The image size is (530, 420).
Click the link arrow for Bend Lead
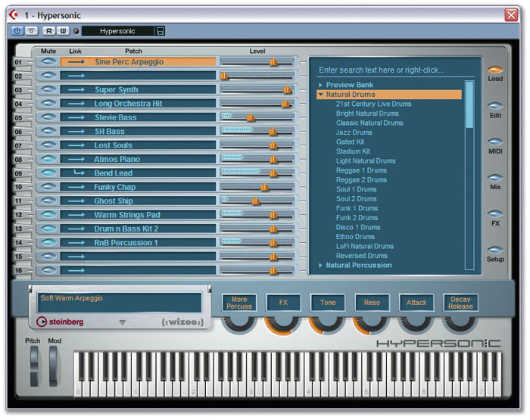(79, 173)
